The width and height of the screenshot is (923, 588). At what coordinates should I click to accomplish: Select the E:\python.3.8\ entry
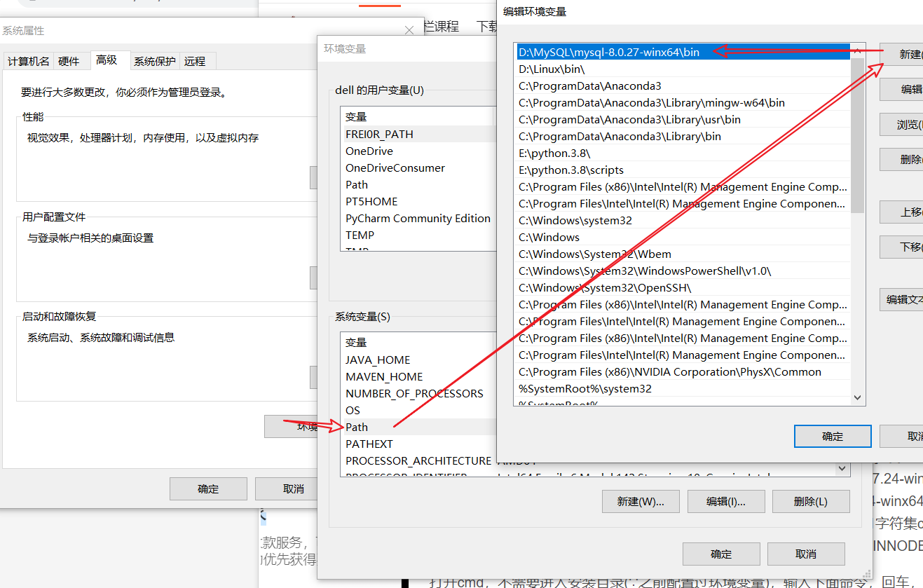point(683,153)
